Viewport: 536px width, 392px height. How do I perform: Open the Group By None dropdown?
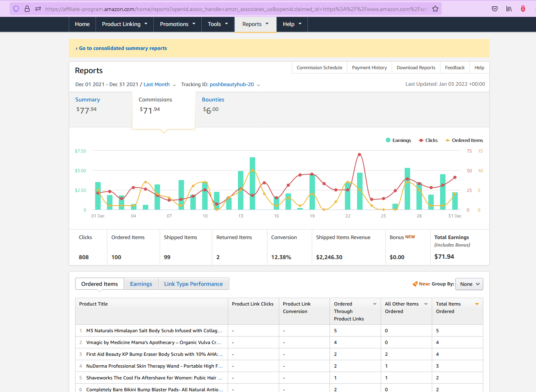tap(469, 284)
